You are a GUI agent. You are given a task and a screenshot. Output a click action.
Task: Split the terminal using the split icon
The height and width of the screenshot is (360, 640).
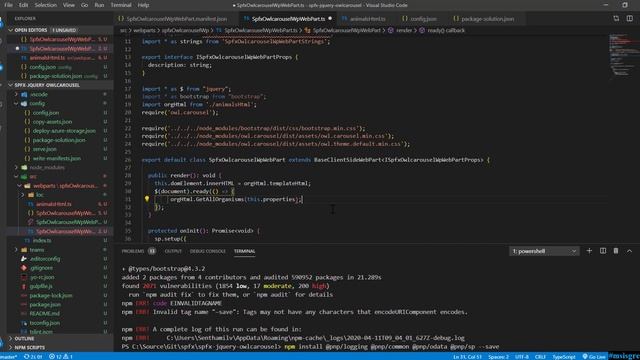pyautogui.click(x=602, y=251)
